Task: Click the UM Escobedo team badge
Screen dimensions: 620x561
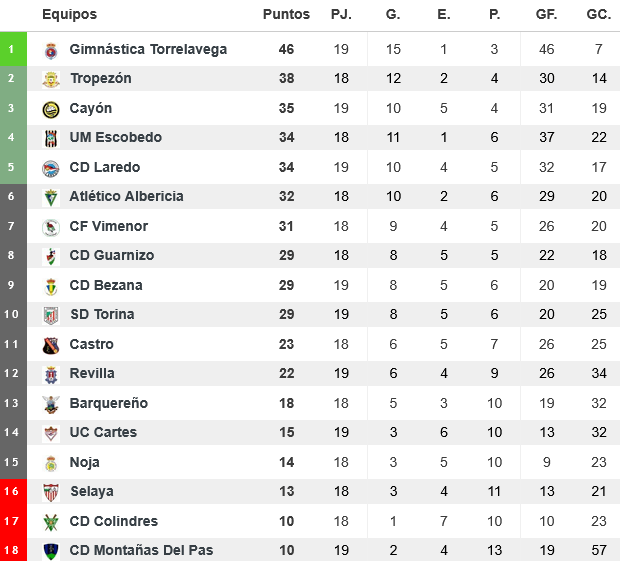Action: click(51, 138)
